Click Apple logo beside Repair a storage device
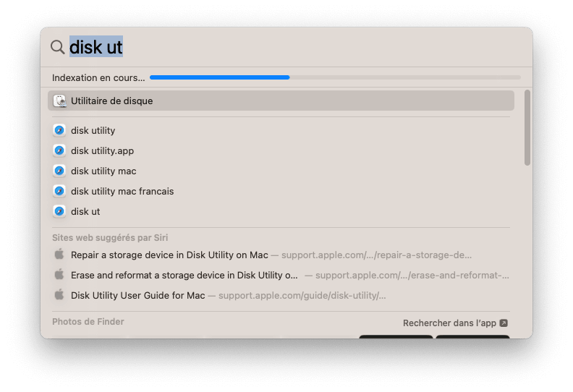Viewport: 573px width, 392px height. tap(59, 255)
